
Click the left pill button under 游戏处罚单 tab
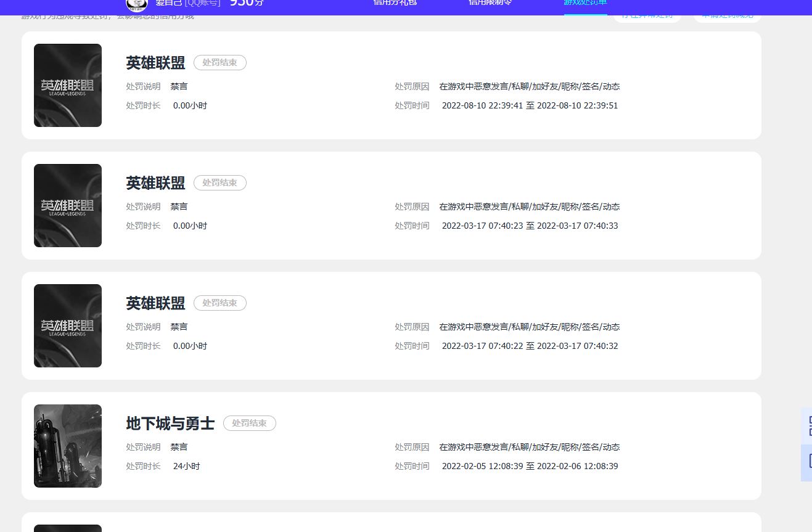[647, 16]
